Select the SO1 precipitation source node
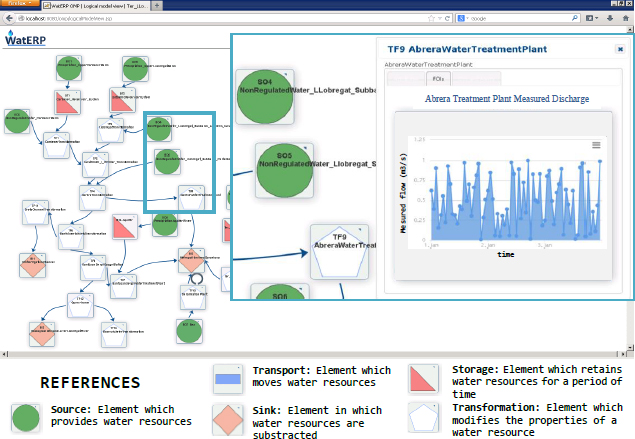This screenshot has width=635, height=439. pos(69,68)
